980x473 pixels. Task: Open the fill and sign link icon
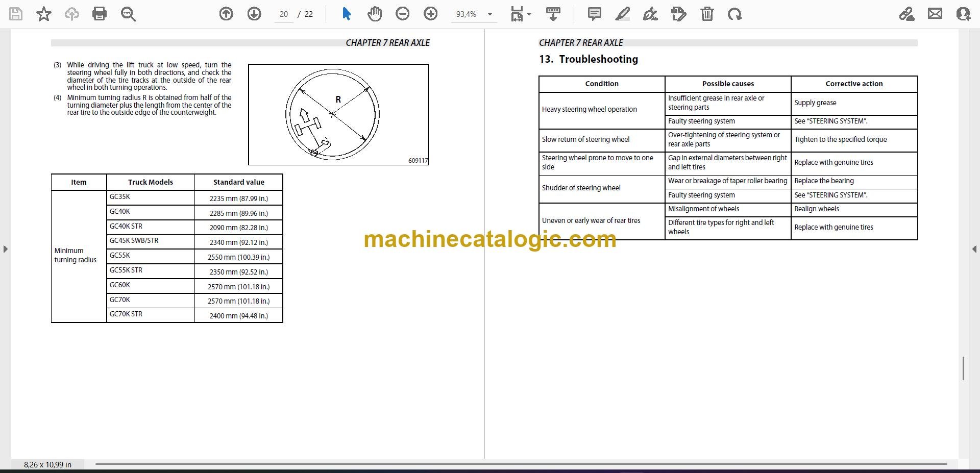(907, 14)
